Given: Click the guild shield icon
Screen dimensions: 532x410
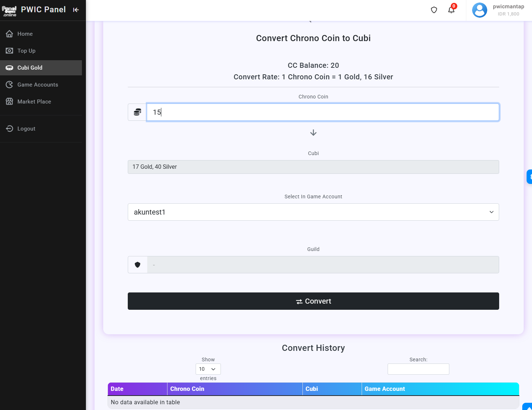Looking at the screenshot, I should coord(138,265).
